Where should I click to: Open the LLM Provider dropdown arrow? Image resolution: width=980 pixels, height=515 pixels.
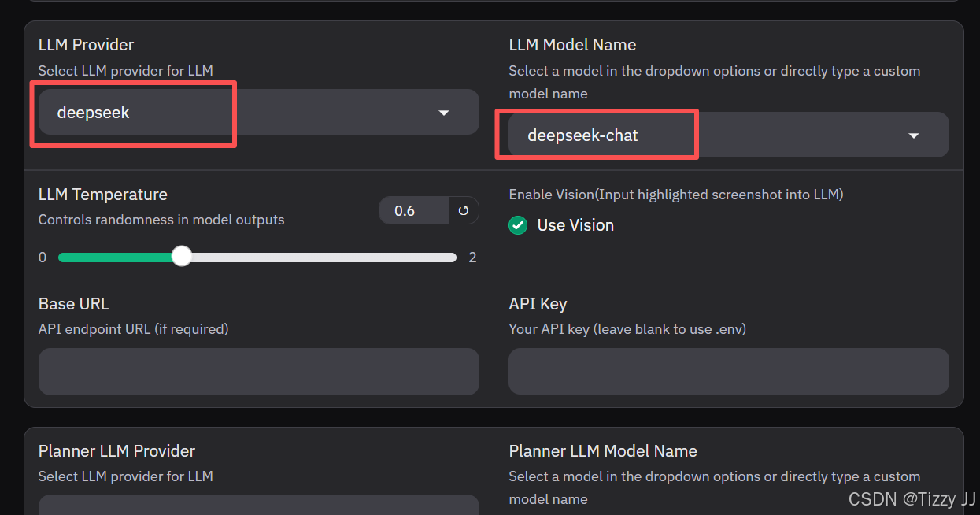pos(444,113)
